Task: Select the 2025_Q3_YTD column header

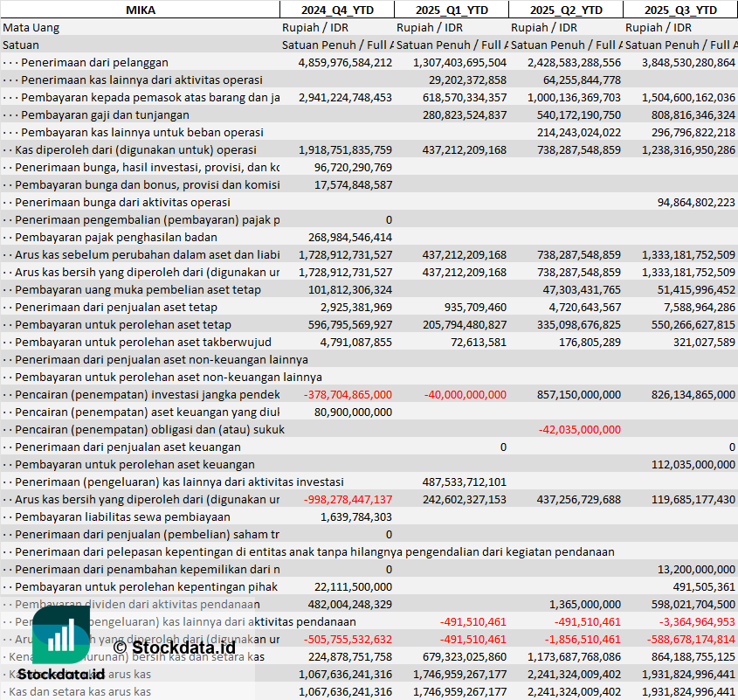Action: (680, 10)
